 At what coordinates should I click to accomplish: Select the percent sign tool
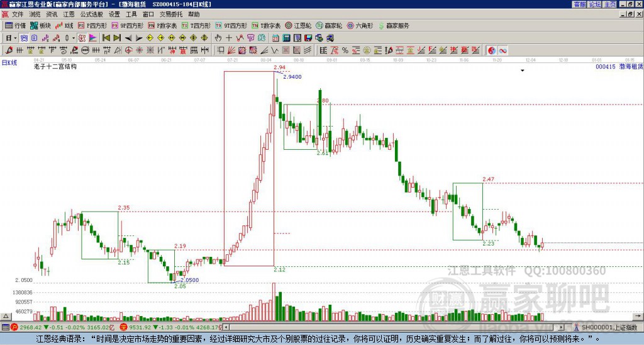345,50
